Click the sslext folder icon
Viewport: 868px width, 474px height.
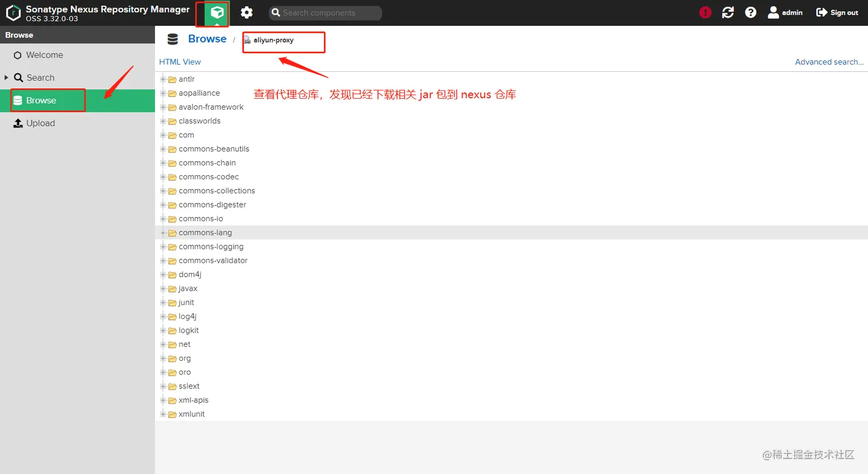[172, 387]
